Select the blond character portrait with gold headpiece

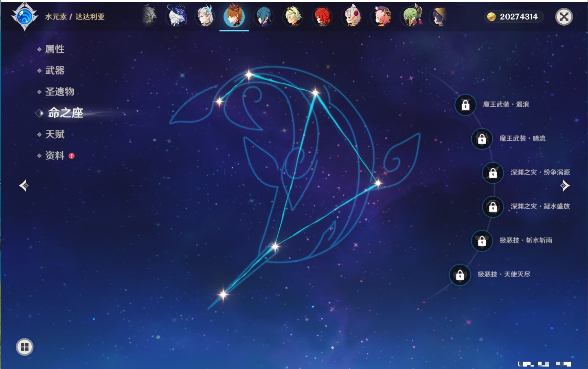[x=293, y=17]
